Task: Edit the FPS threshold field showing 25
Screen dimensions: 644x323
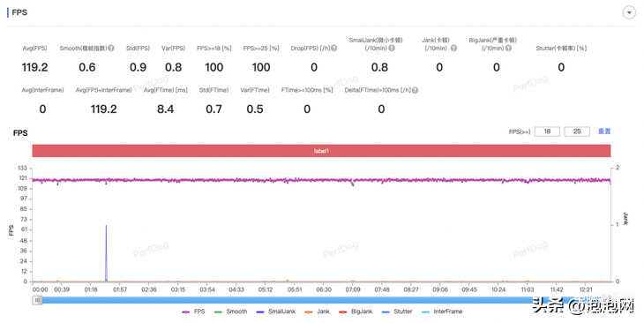Action: click(x=577, y=131)
